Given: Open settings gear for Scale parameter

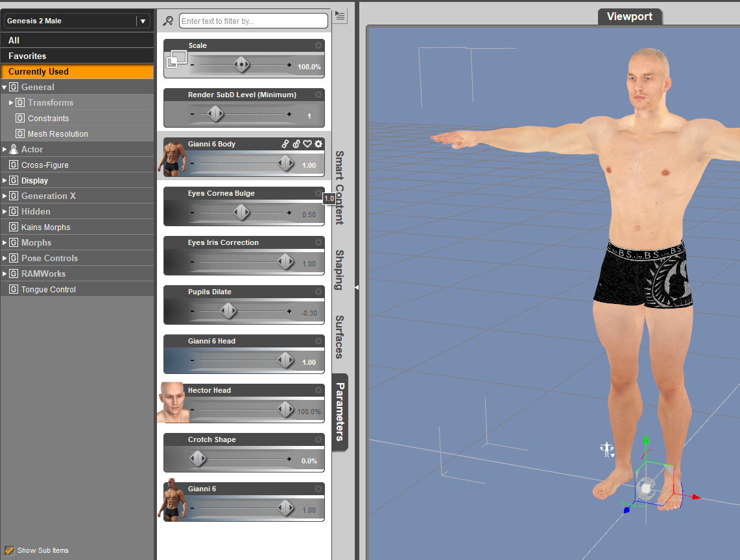Looking at the screenshot, I should click(x=318, y=45).
